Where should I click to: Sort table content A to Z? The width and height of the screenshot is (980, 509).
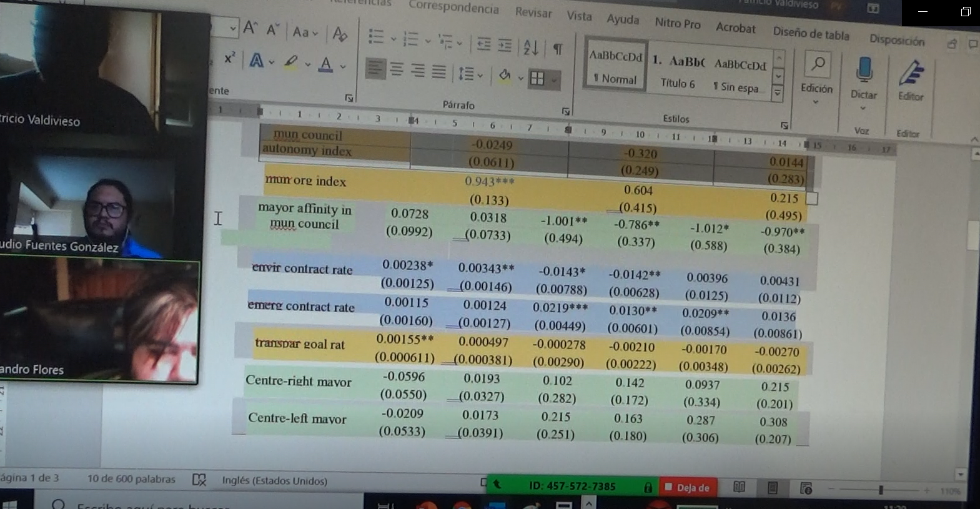tap(531, 47)
